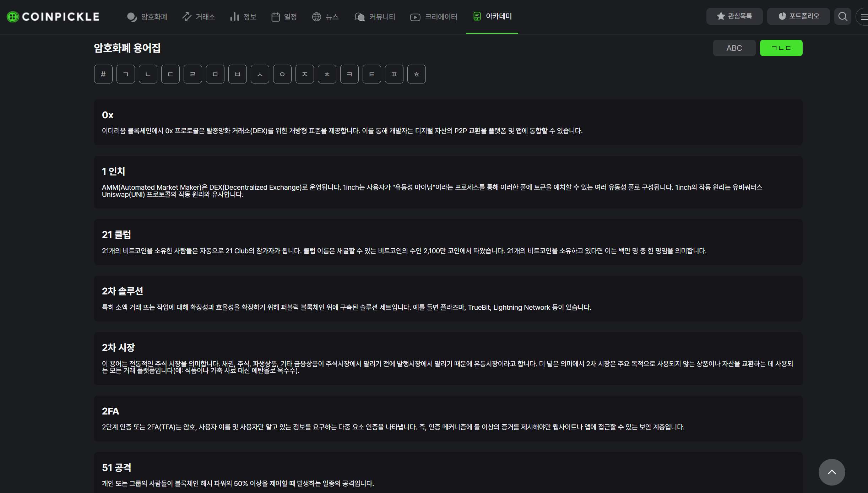The image size is (868, 493).
Task: Filter glossary by ㅍ
Action: [394, 74]
